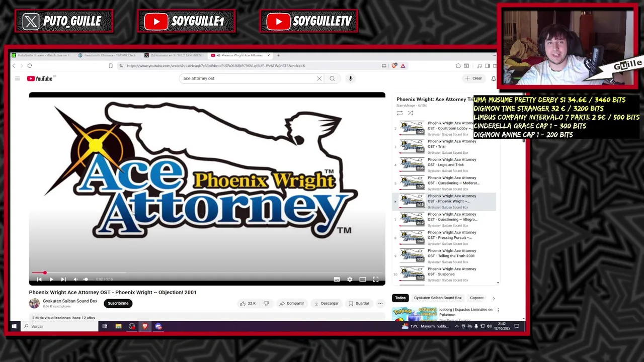This screenshot has height=362, width=644.
Task: Open Brave Shields lion icon
Action: click(394, 66)
